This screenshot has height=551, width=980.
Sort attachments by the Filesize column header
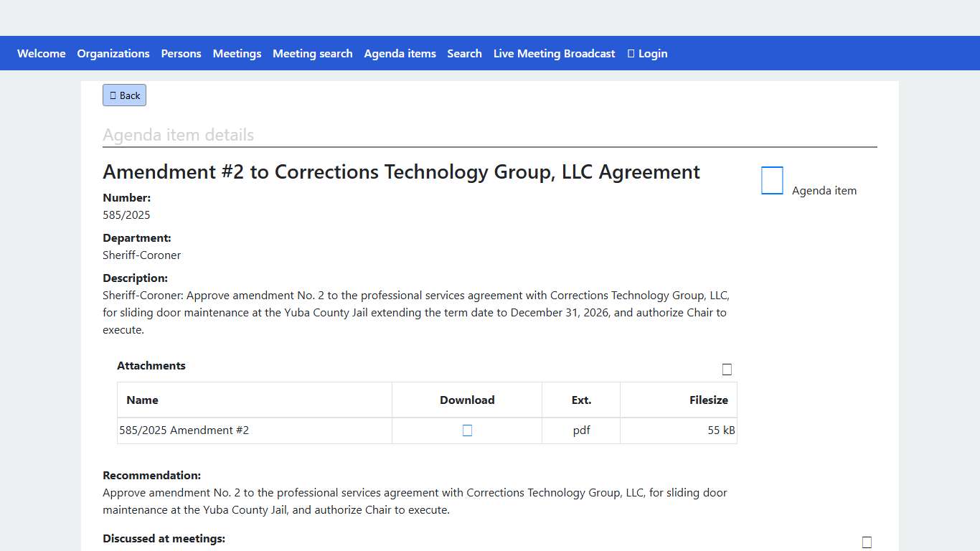pos(708,400)
